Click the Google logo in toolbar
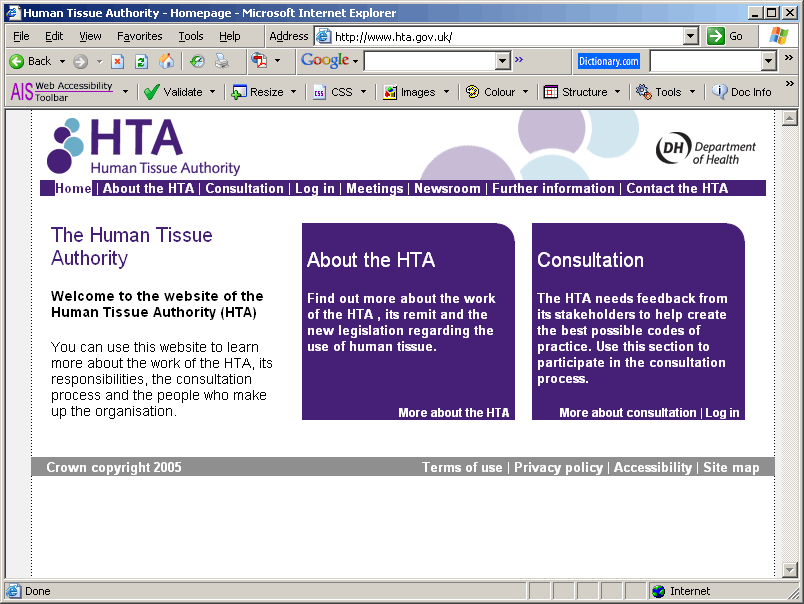Screen dimensions: 804x604 click(x=325, y=61)
